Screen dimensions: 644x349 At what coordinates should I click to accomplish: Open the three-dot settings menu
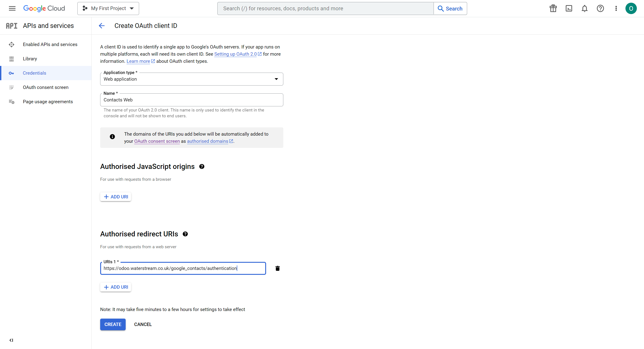[x=616, y=8]
